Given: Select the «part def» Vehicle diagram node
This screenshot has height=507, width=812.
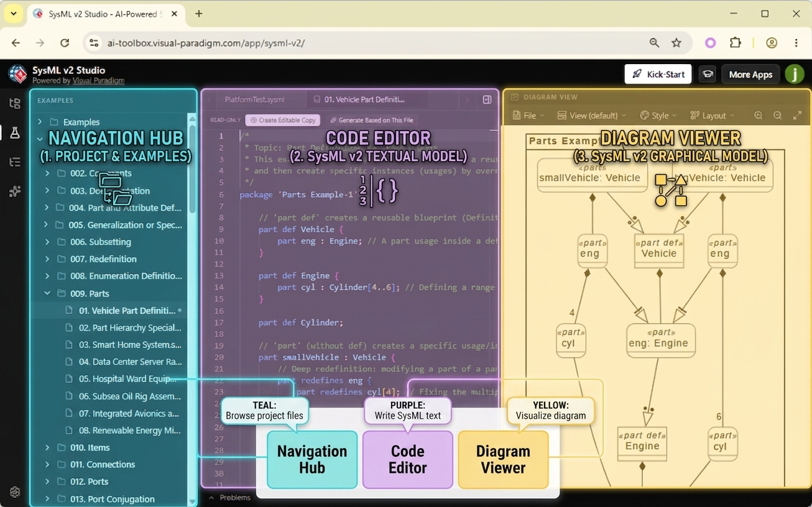Looking at the screenshot, I should coord(658,250).
